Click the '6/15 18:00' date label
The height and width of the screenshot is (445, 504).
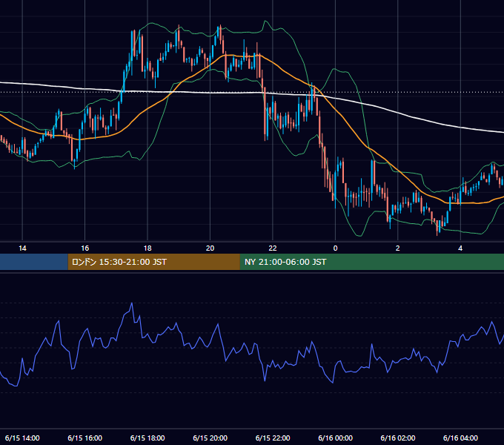pos(147,438)
